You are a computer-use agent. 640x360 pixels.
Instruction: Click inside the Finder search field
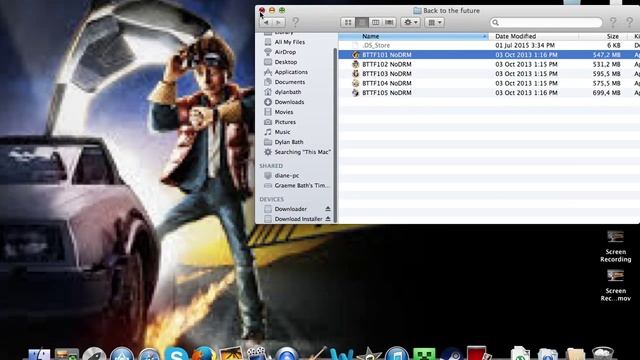[546, 22]
